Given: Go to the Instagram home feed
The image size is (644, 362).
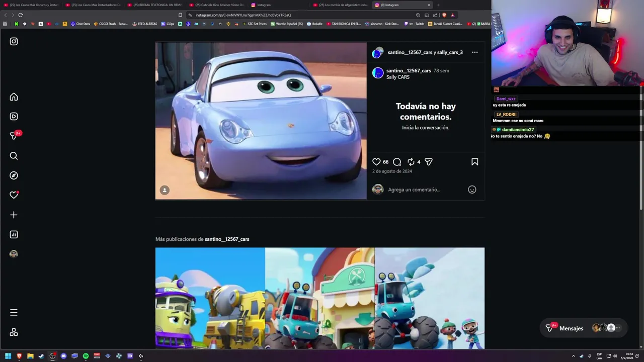Looking at the screenshot, I should coord(14,97).
